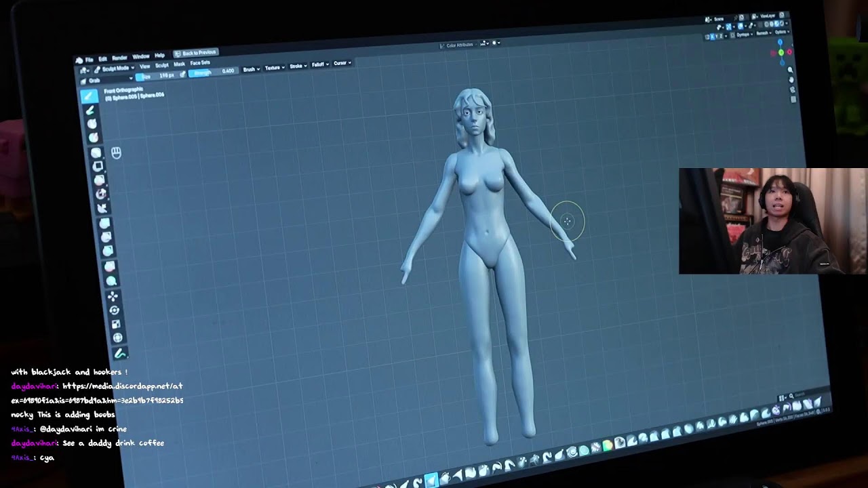Viewport: 868px width, 488px height.
Task: Click the camera view gizmo icon
Action: (x=792, y=89)
